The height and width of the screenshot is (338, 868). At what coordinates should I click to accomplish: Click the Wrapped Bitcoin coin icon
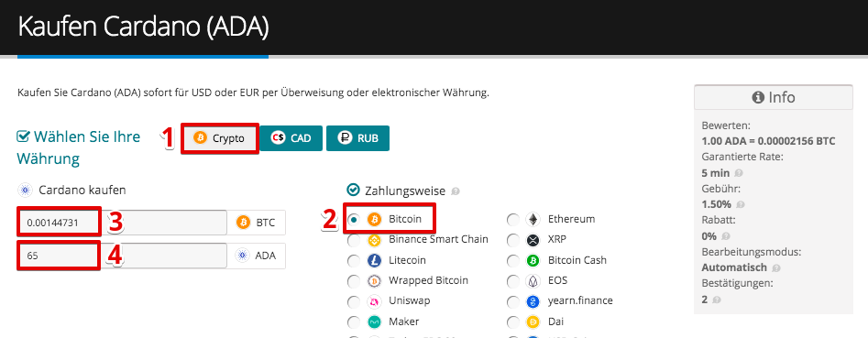pyautogui.click(x=374, y=281)
